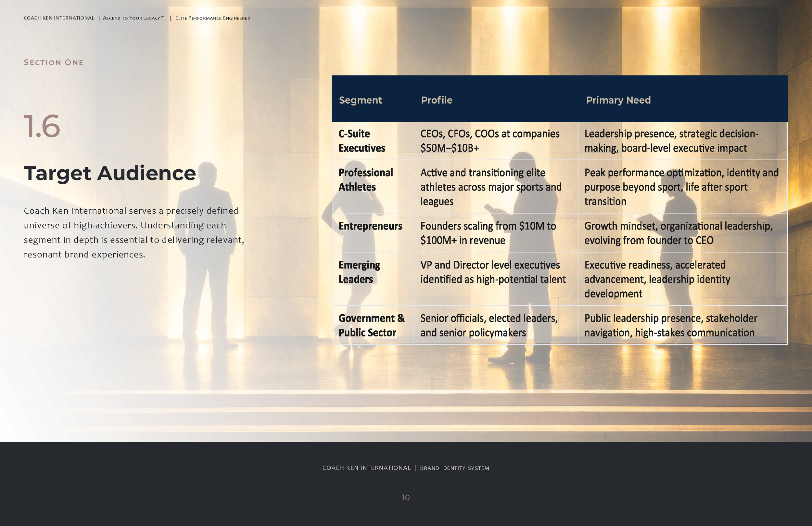Select the 'CEOs, CFOs, COOs at companies' cell

(496, 141)
